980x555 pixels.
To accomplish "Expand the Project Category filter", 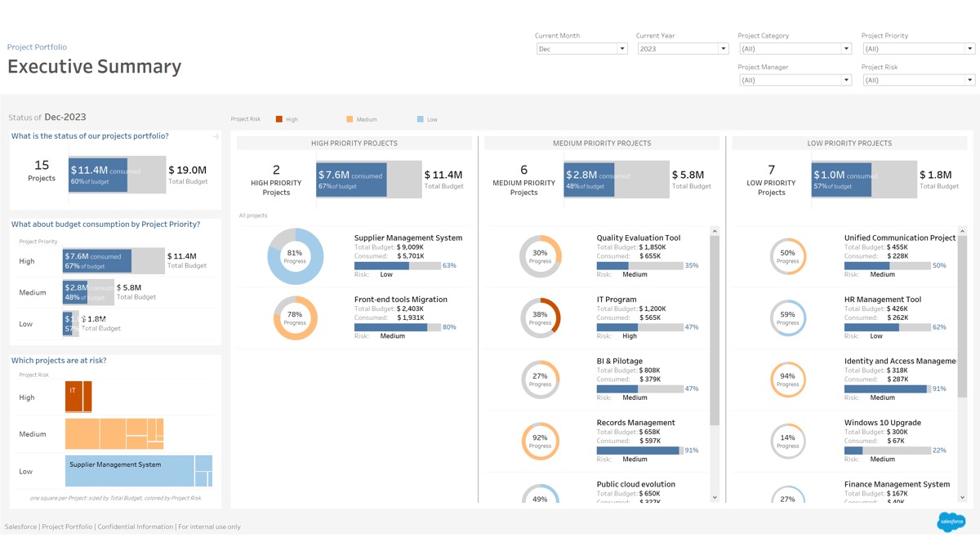I will click(x=794, y=49).
